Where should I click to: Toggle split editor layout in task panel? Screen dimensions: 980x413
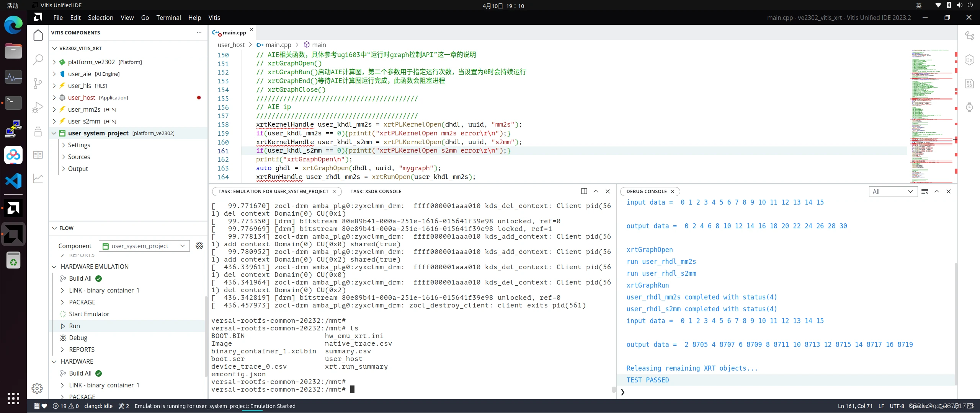pos(583,191)
